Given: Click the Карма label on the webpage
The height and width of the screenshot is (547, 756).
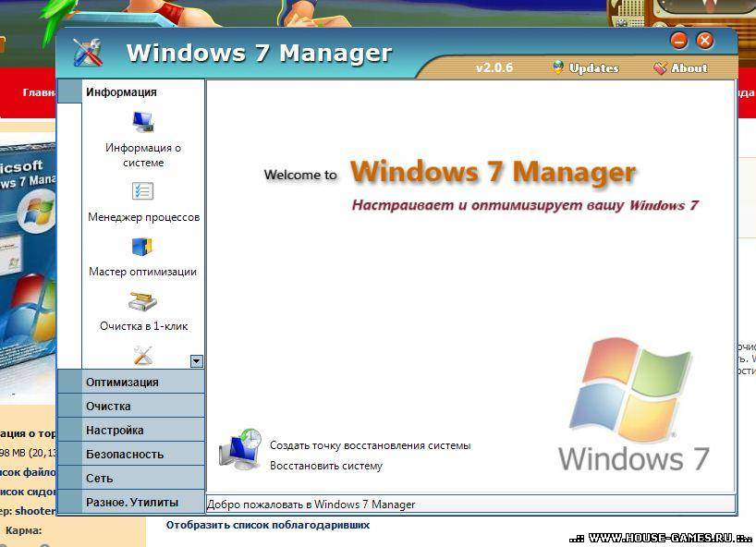Looking at the screenshot, I should [24, 530].
